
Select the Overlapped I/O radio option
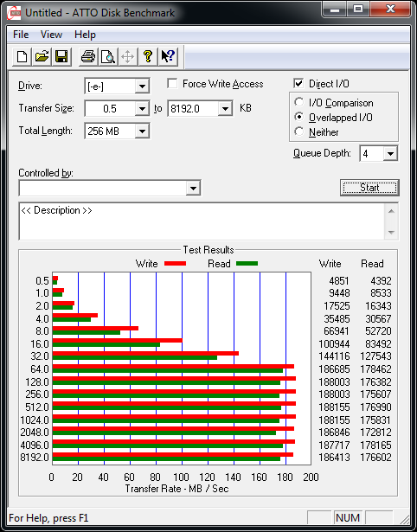(x=299, y=118)
